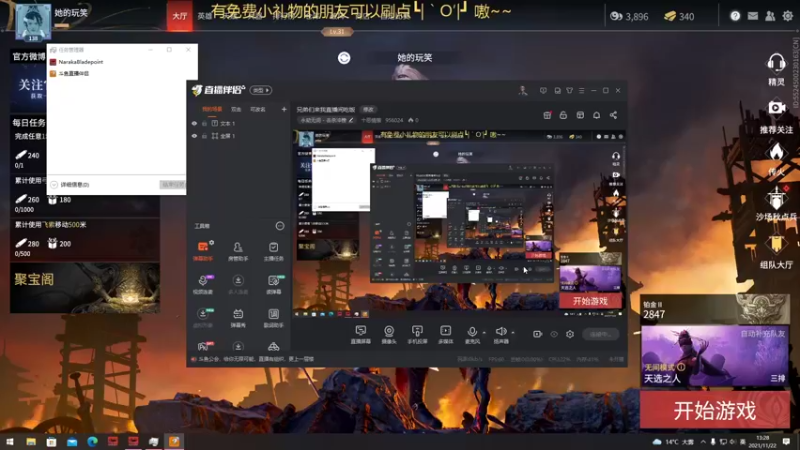Click the microphone icon in streaming toolbar

tap(472, 332)
